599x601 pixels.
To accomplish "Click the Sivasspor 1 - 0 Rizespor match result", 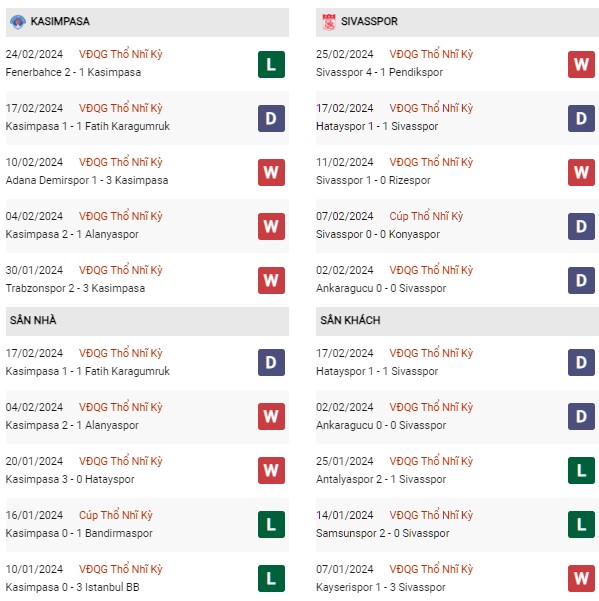I will [x=373, y=180].
